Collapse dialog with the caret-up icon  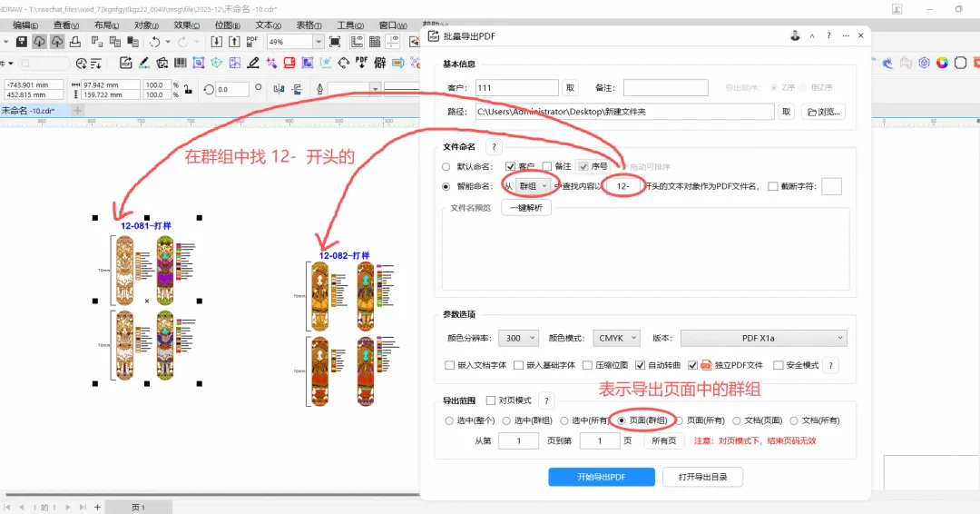click(812, 36)
